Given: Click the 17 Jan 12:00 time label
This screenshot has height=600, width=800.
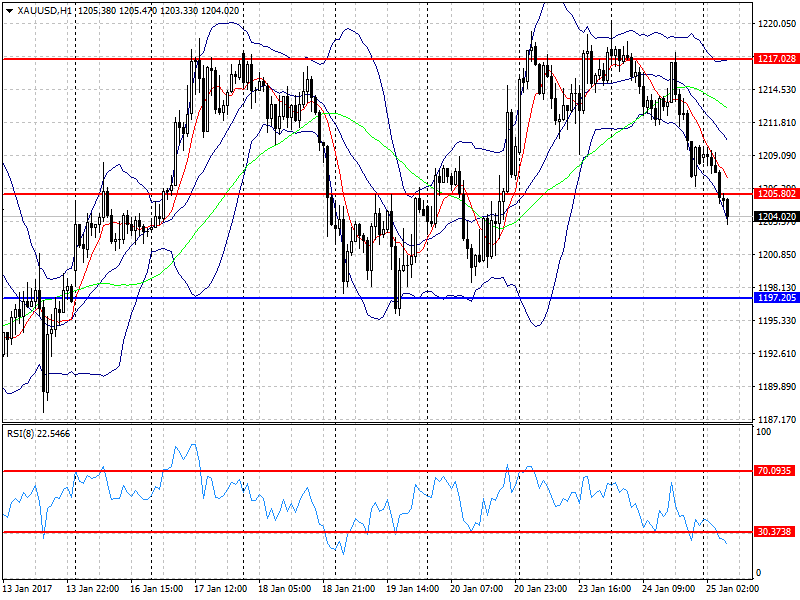Looking at the screenshot, I should [x=220, y=588].
